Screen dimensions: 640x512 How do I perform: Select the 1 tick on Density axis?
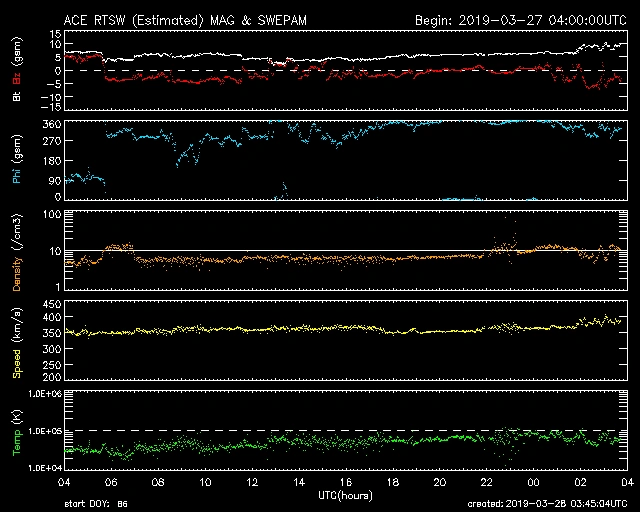(x=58, y=287)
